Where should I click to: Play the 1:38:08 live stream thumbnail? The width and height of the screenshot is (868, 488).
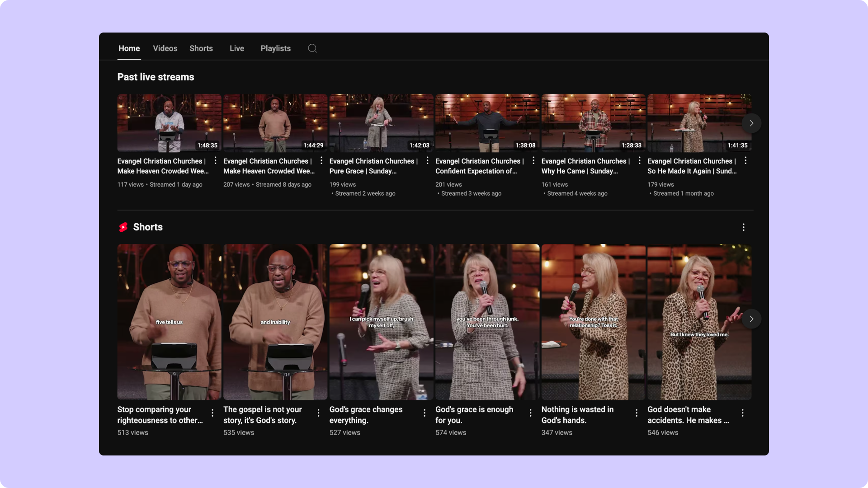(487, 123)
